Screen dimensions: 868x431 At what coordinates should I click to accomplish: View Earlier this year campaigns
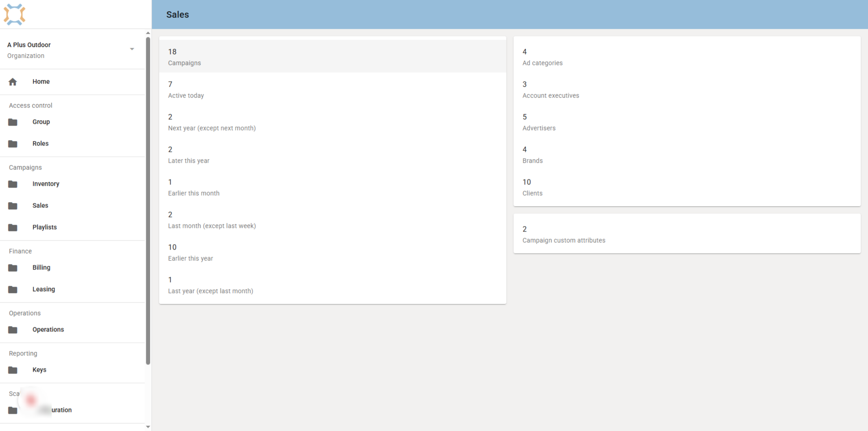coord(333,252)
